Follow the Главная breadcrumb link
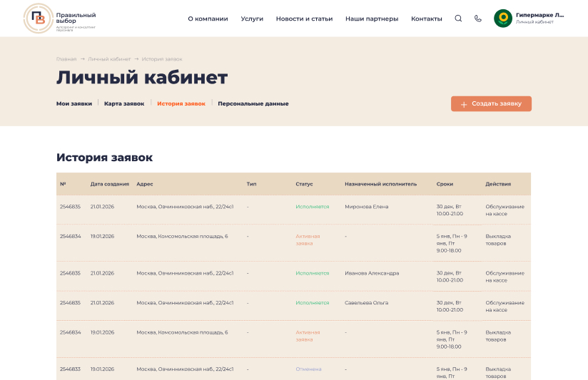This screenshot has width=588, height=380. pyautogui.click(x=66, y=59)
